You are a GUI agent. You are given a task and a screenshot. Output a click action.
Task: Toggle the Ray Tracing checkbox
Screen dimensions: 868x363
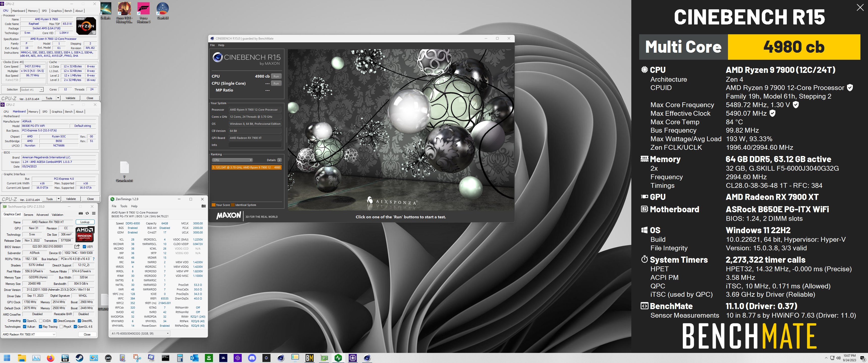pyautogui.click(x=40, y=327)
